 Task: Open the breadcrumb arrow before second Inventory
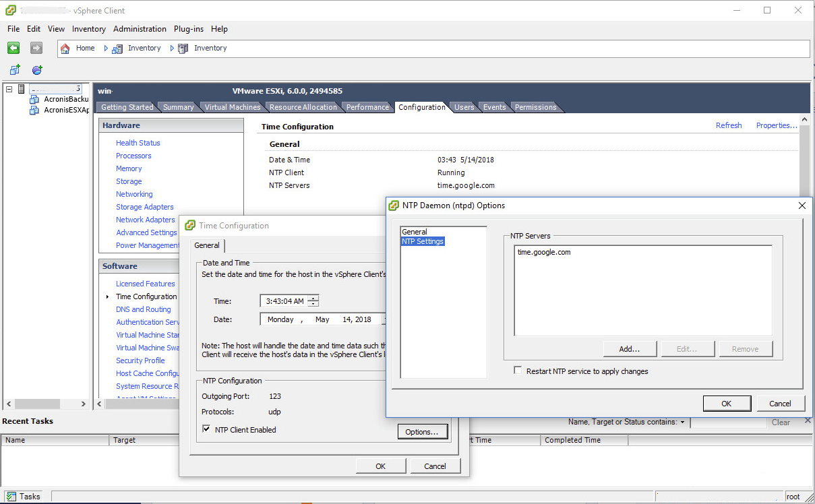click(x=172, y=49)
